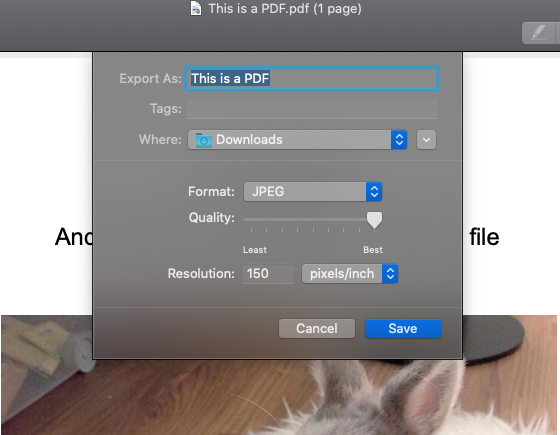This screenshot has height=435, width=560.
Task: Open the Format JPEG dropdown
Action: point(313,192)
